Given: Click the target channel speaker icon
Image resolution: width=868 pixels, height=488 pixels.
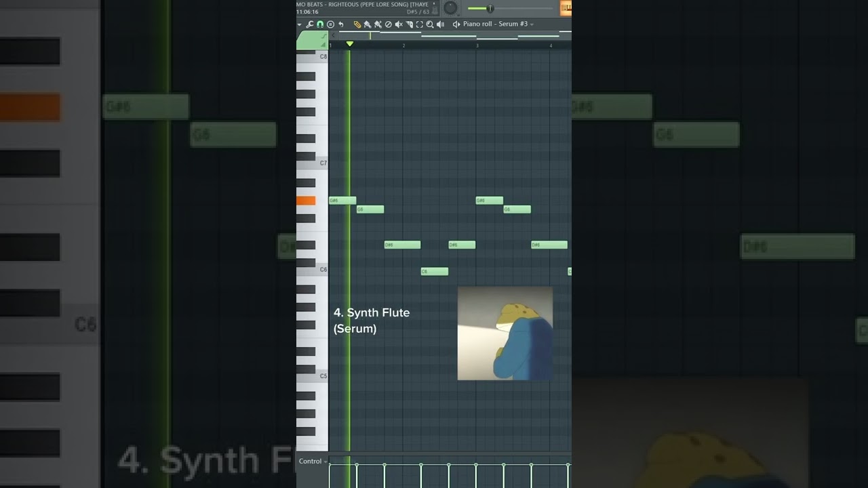Looking at the screenshot, I should click(456, 24).
